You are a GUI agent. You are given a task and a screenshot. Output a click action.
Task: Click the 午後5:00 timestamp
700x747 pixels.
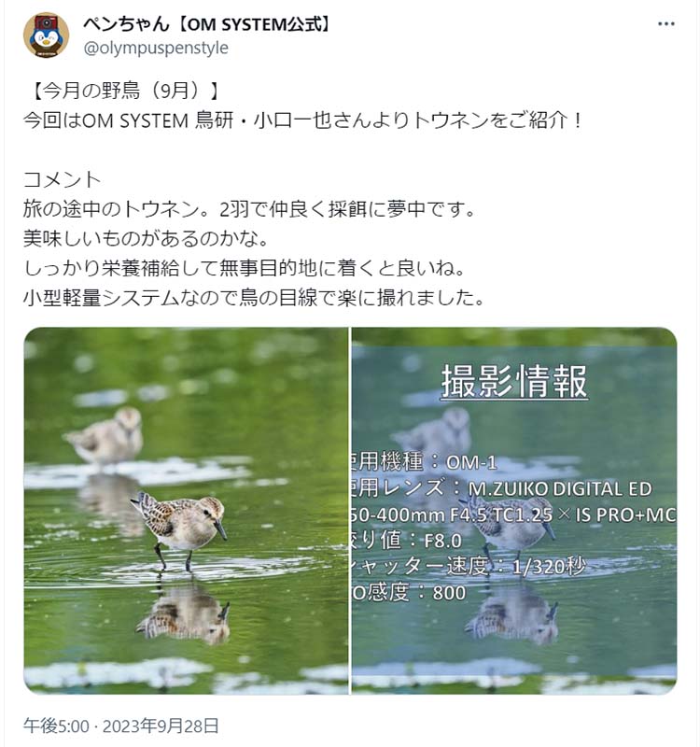click(56, 726)
